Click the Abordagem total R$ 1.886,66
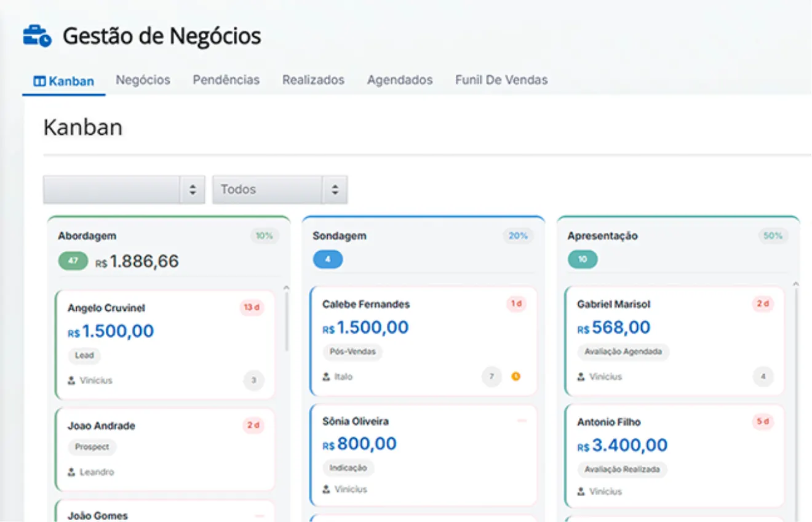This screenshot has height=522, width=812. pyautogui.click(x=137, y=262)
